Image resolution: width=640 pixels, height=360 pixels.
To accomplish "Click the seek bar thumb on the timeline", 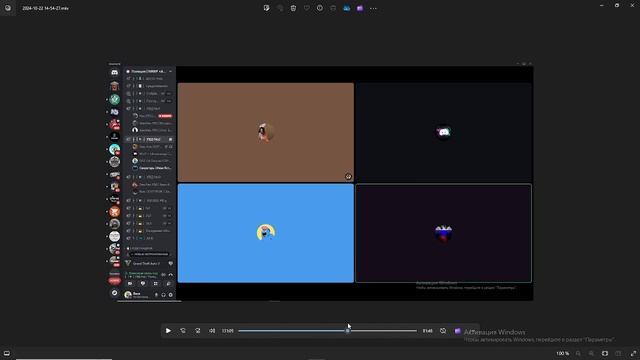I will (348, 331).
